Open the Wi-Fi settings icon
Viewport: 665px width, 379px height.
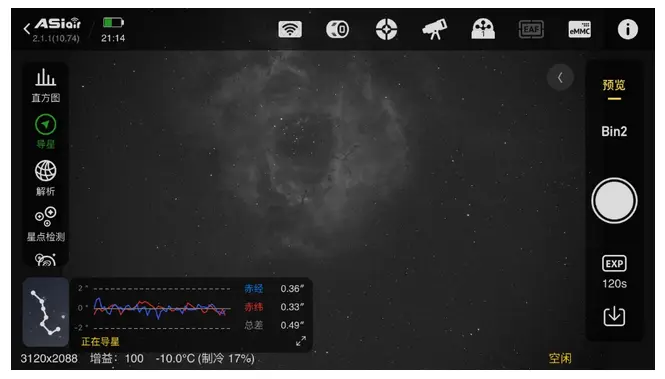point(290,29)
